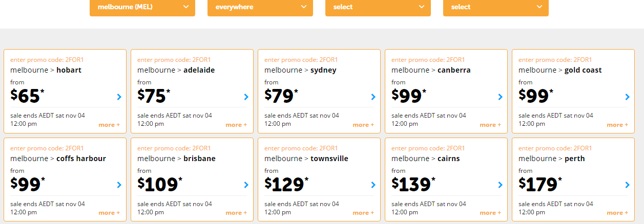Click the blue arrow on the Perth fare
The image size is (644, 224).
[x=627, y=185]
